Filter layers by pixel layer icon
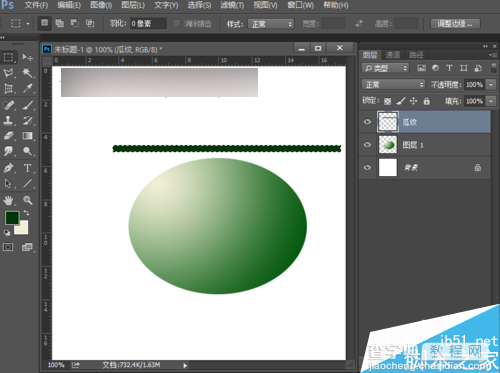 [x=421, y=68]
